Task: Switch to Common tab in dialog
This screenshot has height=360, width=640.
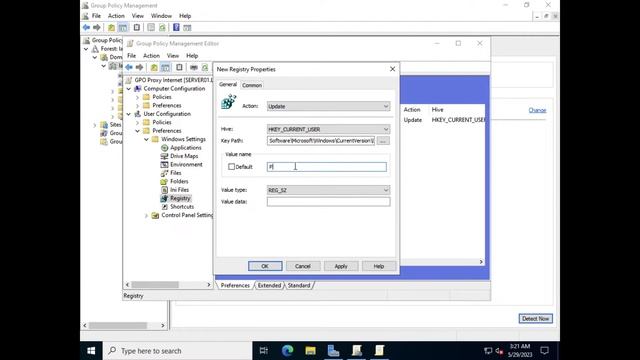Action: [x=252, y=85]
